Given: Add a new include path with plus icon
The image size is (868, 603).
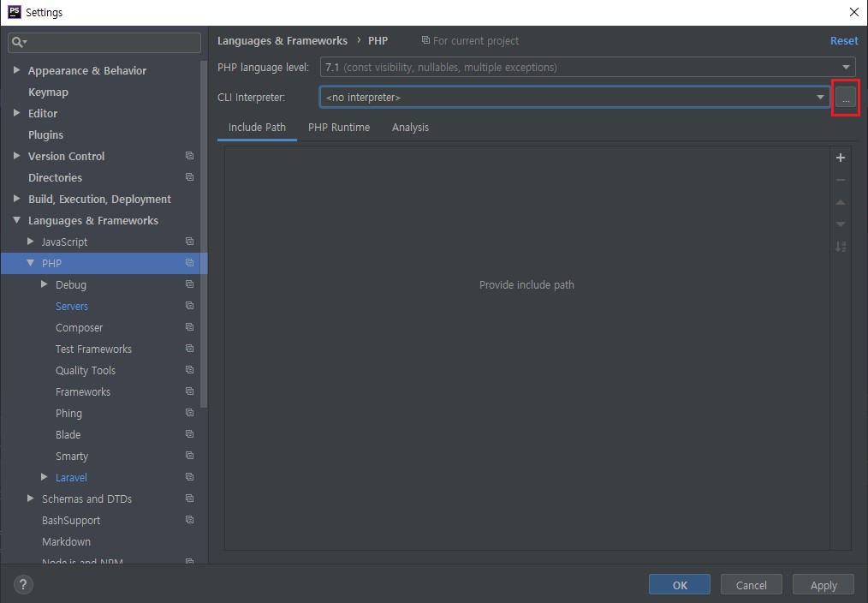Looking at the screenshot, I should click(x=841, y=158).
